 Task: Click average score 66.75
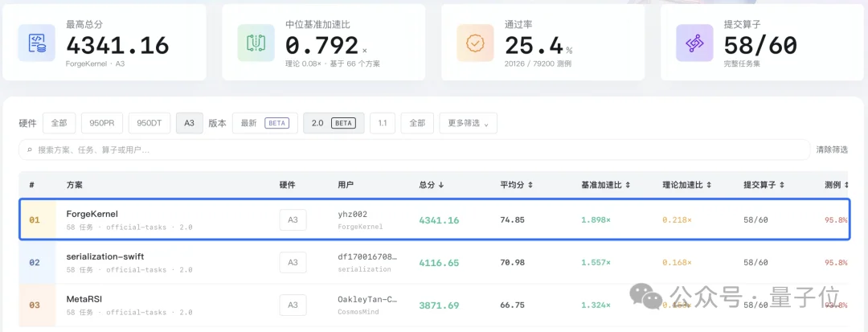(x=512, y=305)
